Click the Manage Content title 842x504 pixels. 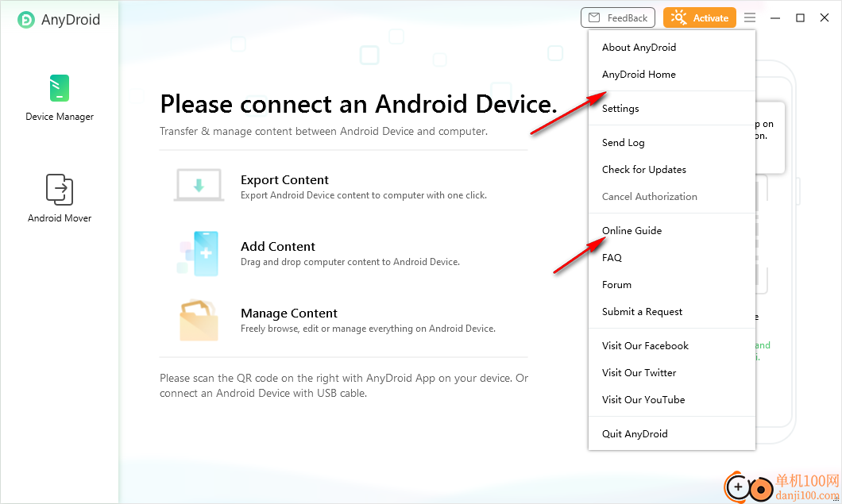(x=289, y=313)
